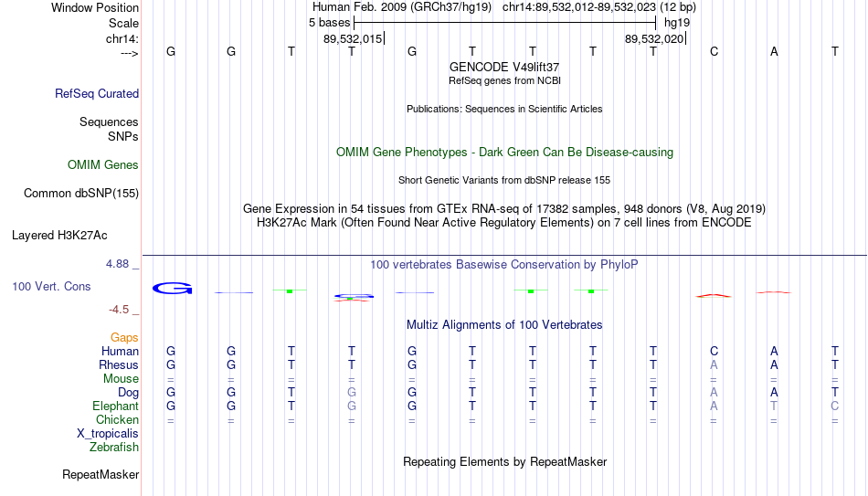Screen dimensions: 868x496
Task: Click the Elephant species label
Action: click(x=116, y=406)
